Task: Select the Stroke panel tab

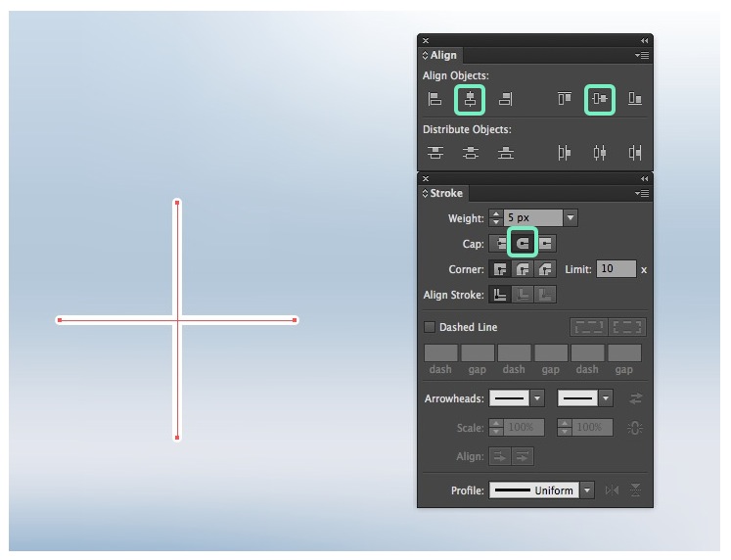Action: click(442, 193)
